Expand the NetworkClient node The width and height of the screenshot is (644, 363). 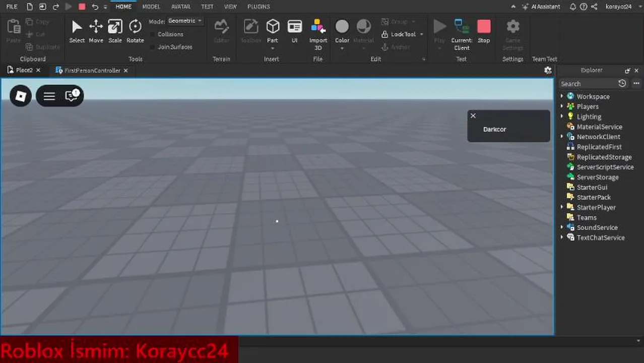point(562,137)
